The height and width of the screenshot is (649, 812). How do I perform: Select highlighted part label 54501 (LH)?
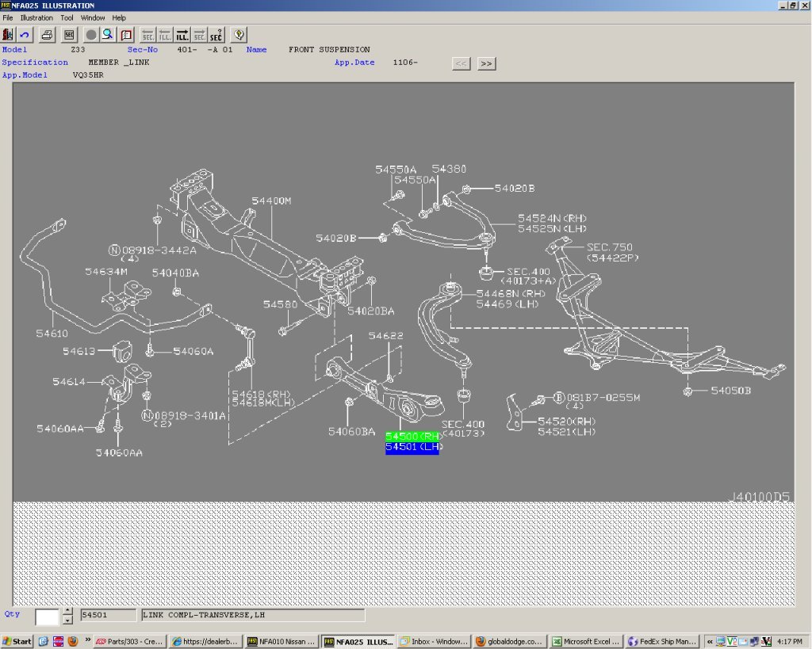coord(412,447)
